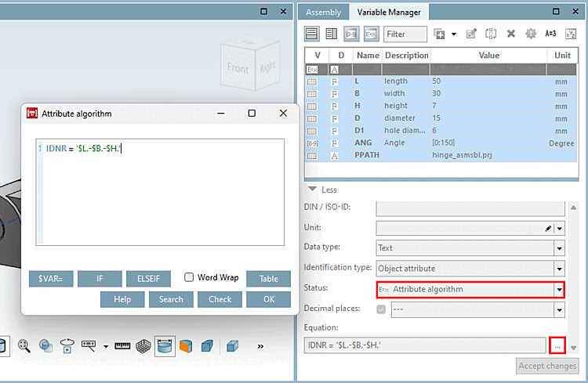Enable the Word Wrap checkbox
Image resolution: width=588 pixels, height=383 pixels.
(x=189, y=277)
